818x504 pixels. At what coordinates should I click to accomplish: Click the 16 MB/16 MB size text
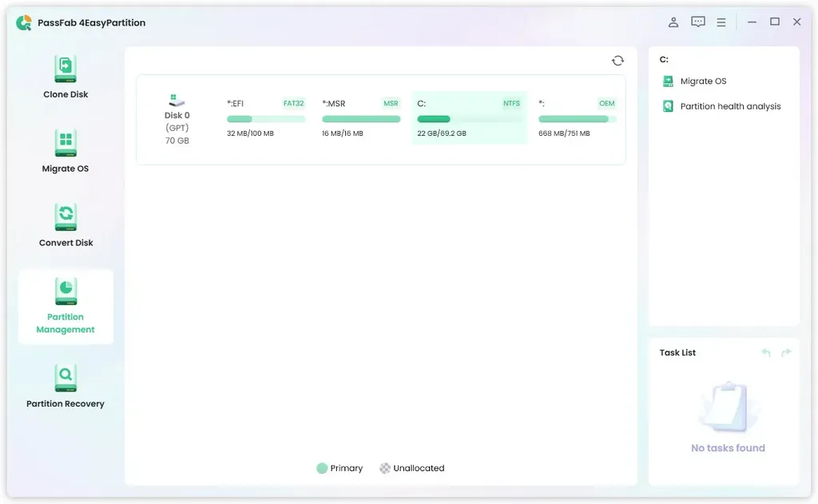point(342,133)
